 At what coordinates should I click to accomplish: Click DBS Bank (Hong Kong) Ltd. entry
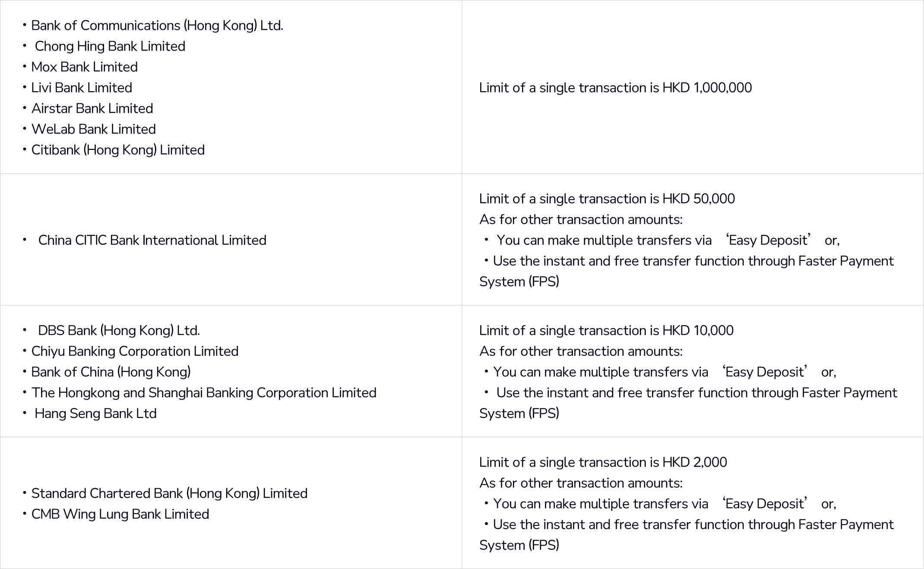(x=119, y=331)
